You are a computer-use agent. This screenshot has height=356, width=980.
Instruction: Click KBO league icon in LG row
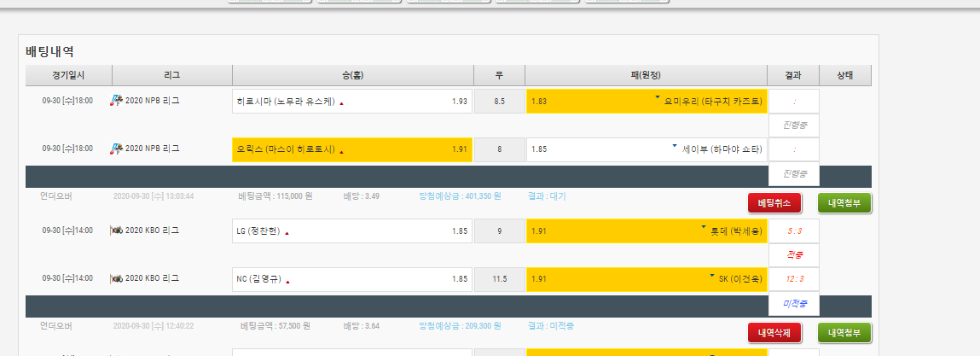117,231
